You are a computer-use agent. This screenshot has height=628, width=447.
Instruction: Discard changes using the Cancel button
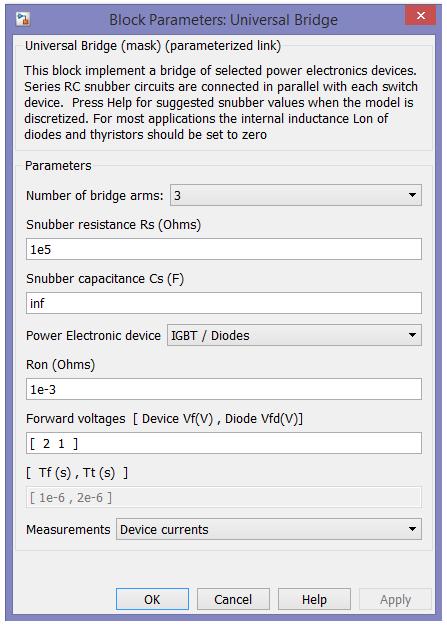pos(233,599)
